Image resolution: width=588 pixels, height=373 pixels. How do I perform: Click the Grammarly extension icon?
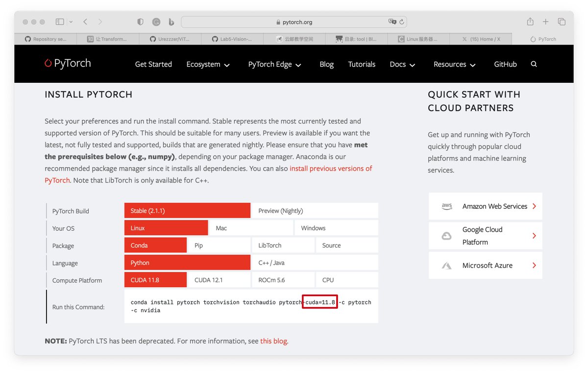click(x=156, y=22)
